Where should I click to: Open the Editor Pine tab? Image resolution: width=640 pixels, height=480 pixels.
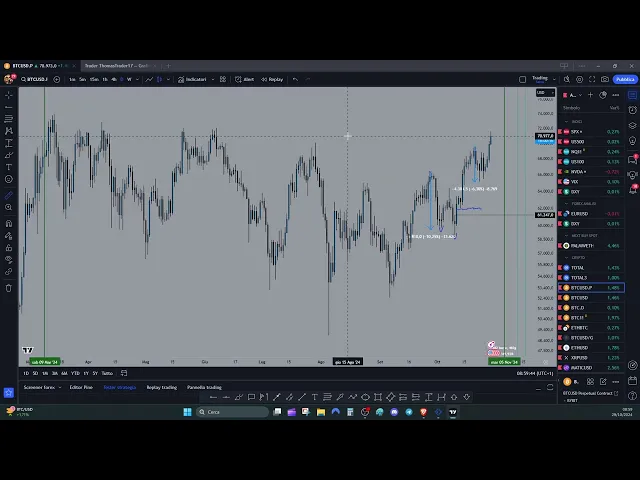(81, 387)
